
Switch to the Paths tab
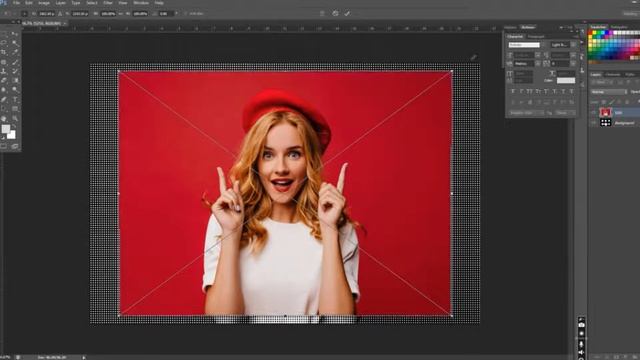pos(630,74)
